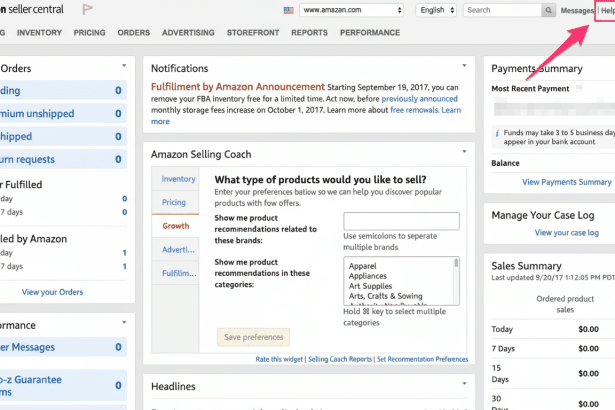615x410 pixels.
Task: Open the www.amazon.com marketplace dropdown
Action: tap(352, 10)
